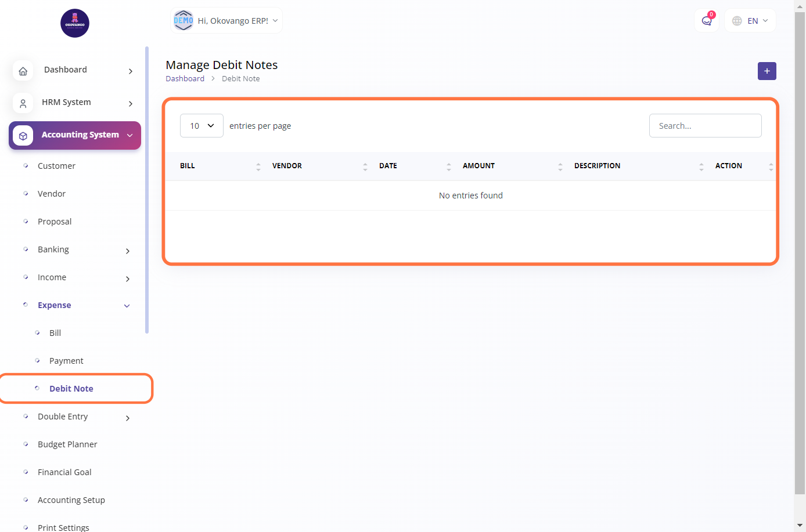The width and height of the screenshot is (806, 532).
Task: Expand the Banking submenu
Action: (127, 251)
